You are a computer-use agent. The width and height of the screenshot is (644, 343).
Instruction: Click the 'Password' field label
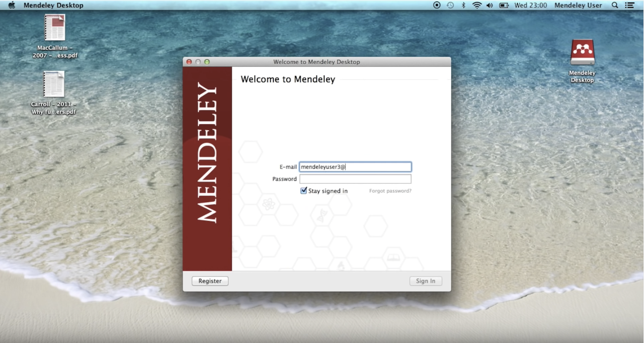click(x=285, y=179)
